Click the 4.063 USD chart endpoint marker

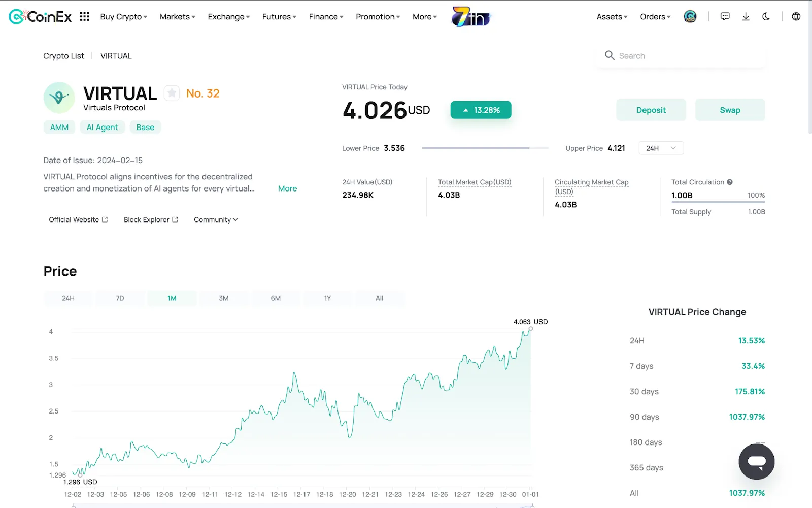530,329
